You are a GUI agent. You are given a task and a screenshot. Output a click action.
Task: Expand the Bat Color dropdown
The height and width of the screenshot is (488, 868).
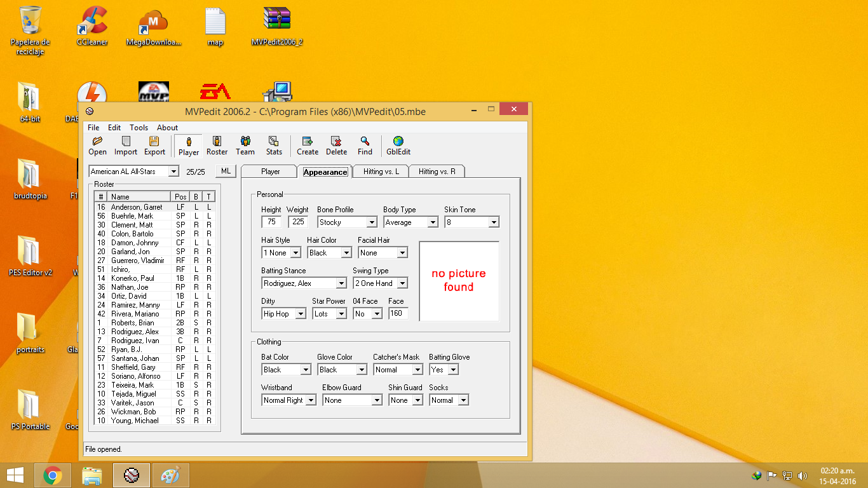(306, 370)
